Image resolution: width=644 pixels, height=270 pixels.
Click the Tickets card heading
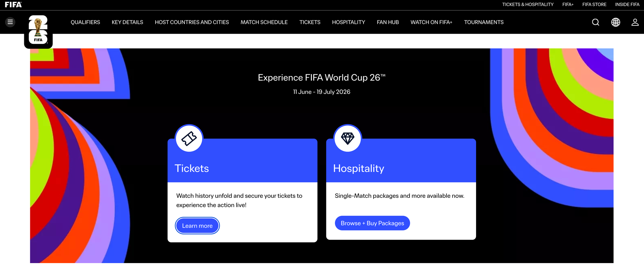[192, 169]
